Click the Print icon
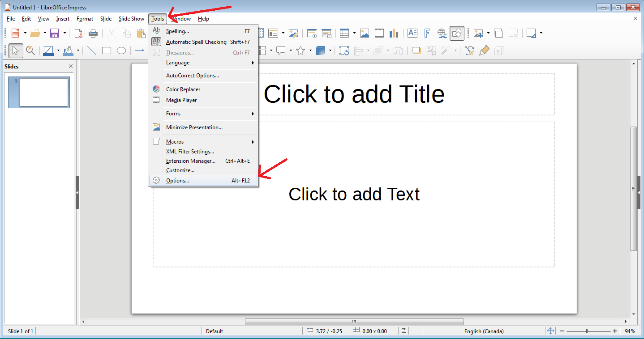Viewport: 644px width, 339px height. tap(93, 33)
